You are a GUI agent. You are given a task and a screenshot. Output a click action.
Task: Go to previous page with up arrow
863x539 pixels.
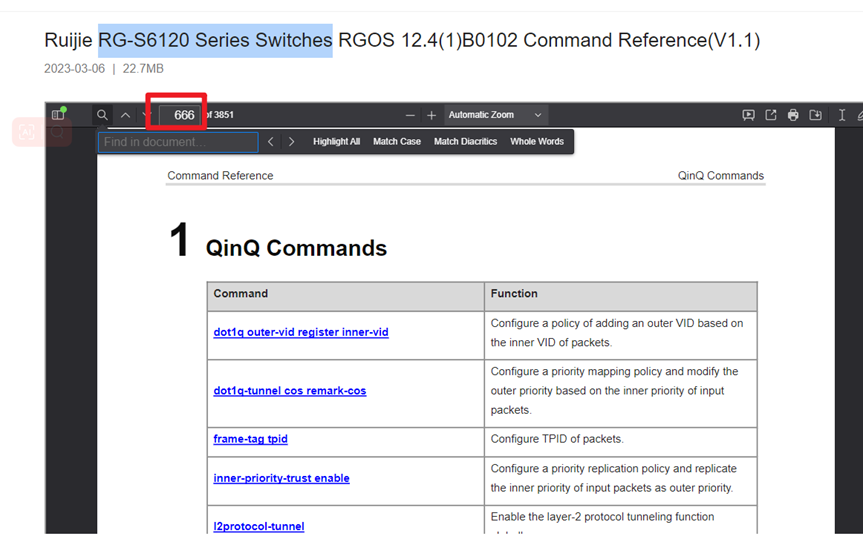point(125,115)
